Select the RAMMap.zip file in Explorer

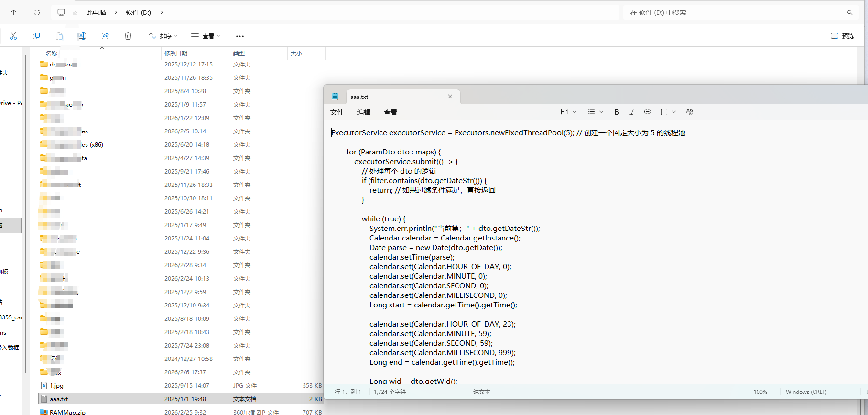click(x=181, y=412)
